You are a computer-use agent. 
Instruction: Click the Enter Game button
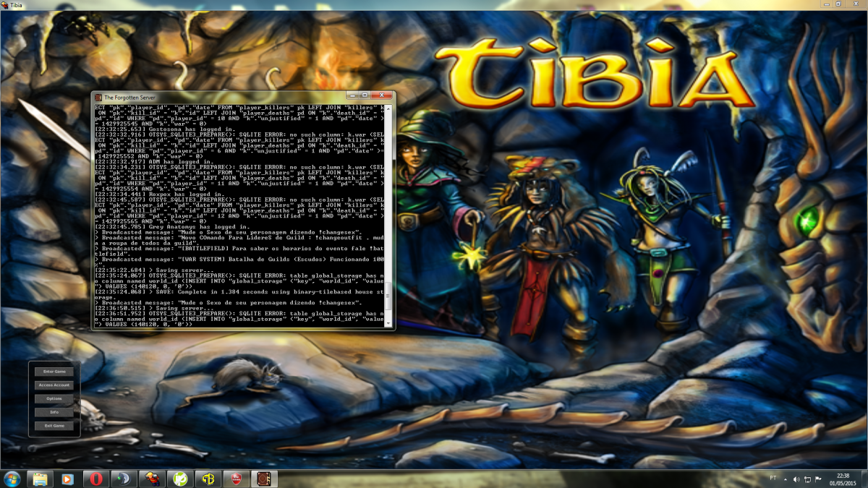[x=54, y=372]
